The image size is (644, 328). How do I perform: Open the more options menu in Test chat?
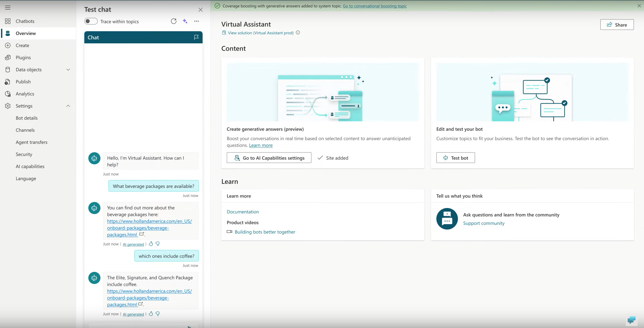point(197,21)
